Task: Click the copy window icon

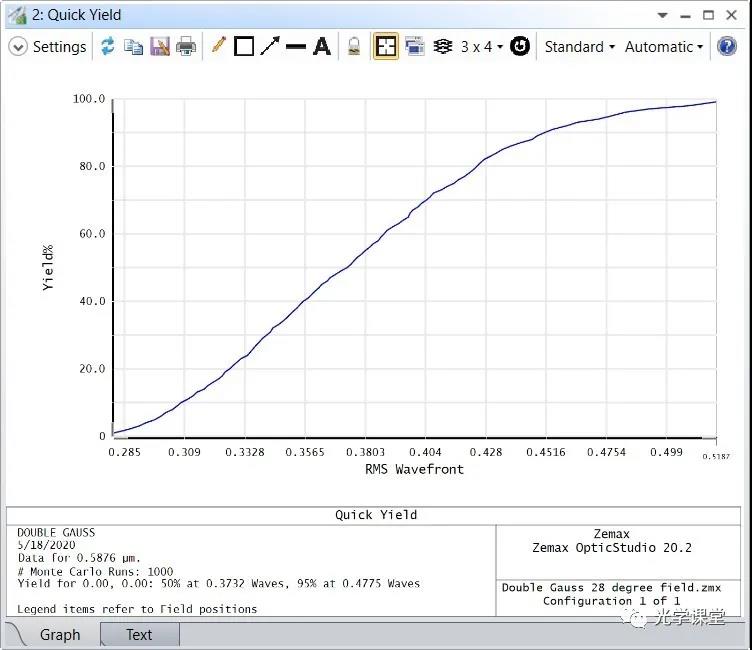Action: [x=133, y=47]
